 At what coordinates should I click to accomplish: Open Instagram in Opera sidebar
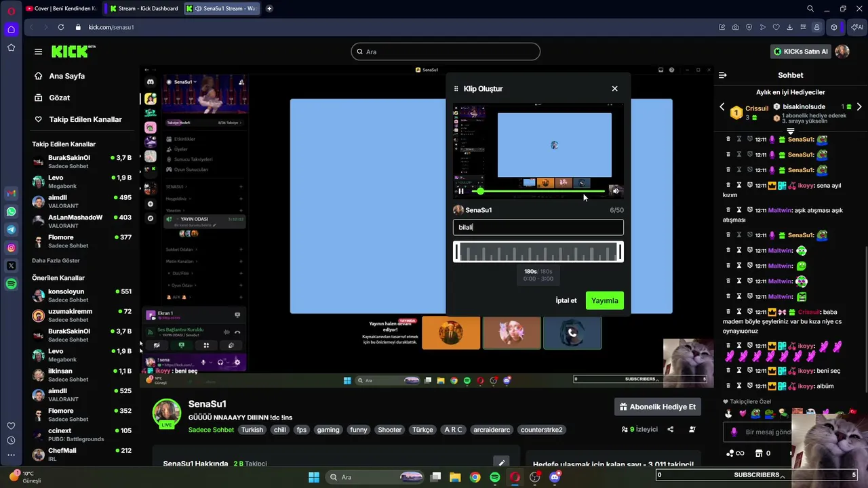coord(11,248)
